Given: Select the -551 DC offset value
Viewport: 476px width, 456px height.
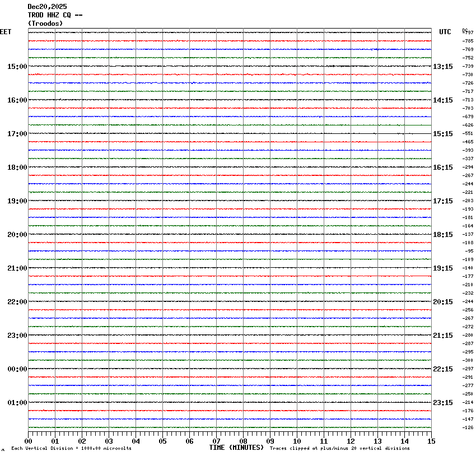Looking at the screenshot, I should point(468,134).
